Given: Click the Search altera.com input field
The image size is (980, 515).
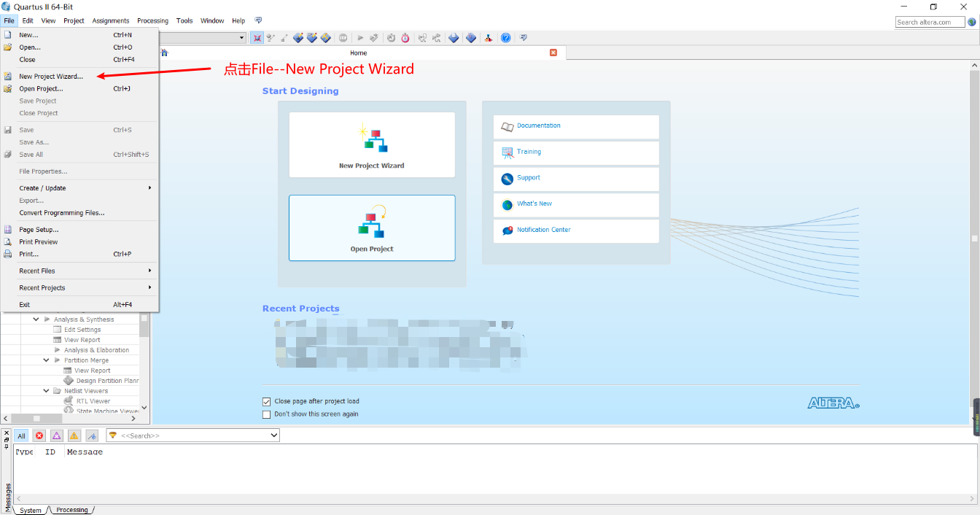Looking at the screenshot, I should 930,22.
